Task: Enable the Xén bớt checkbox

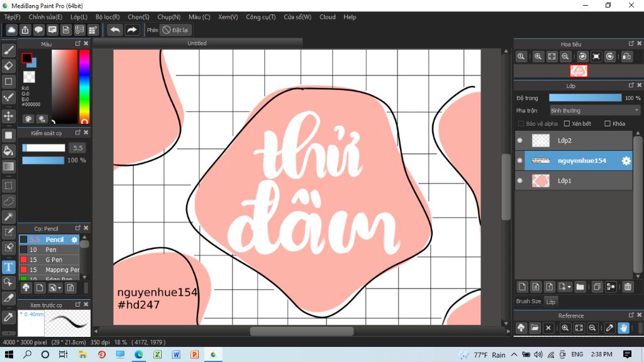Action: click(567, 124)
